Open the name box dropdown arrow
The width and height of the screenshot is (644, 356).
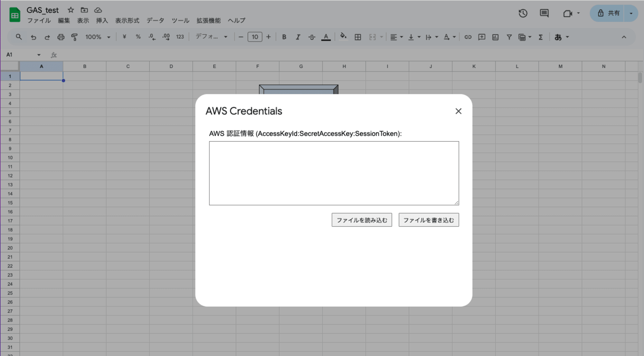(39, 55)
